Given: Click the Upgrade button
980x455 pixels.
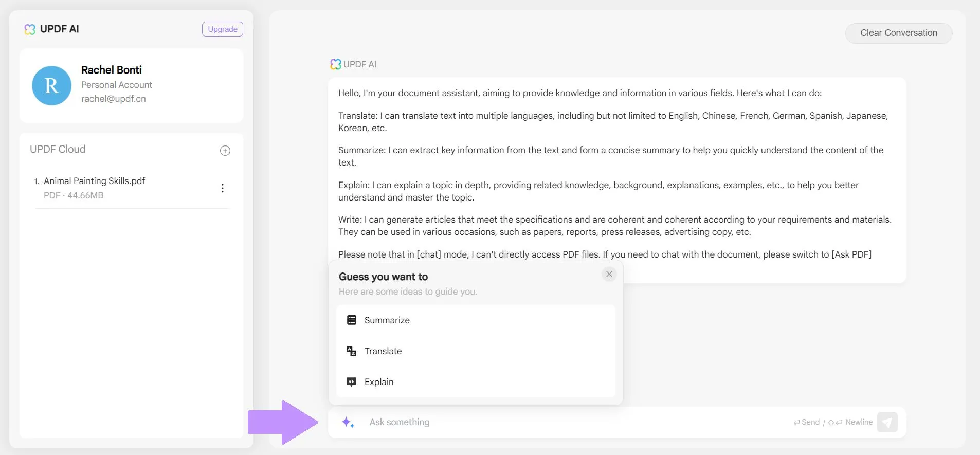Looking at the screenshot, I should 222,29.
